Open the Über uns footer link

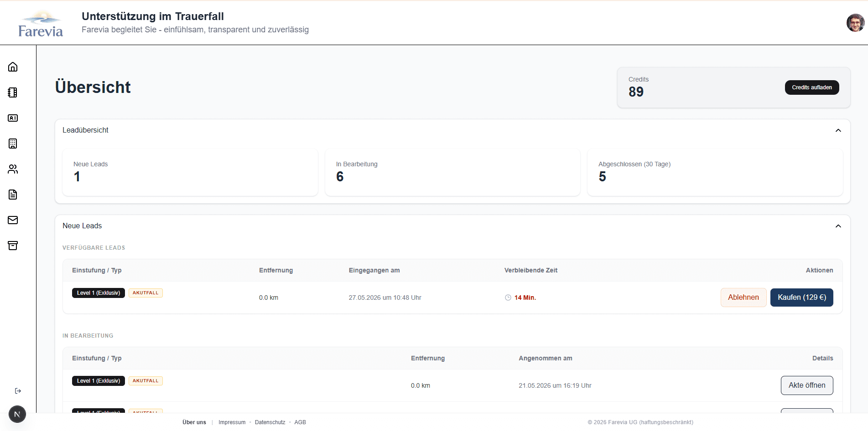(194, 422)
